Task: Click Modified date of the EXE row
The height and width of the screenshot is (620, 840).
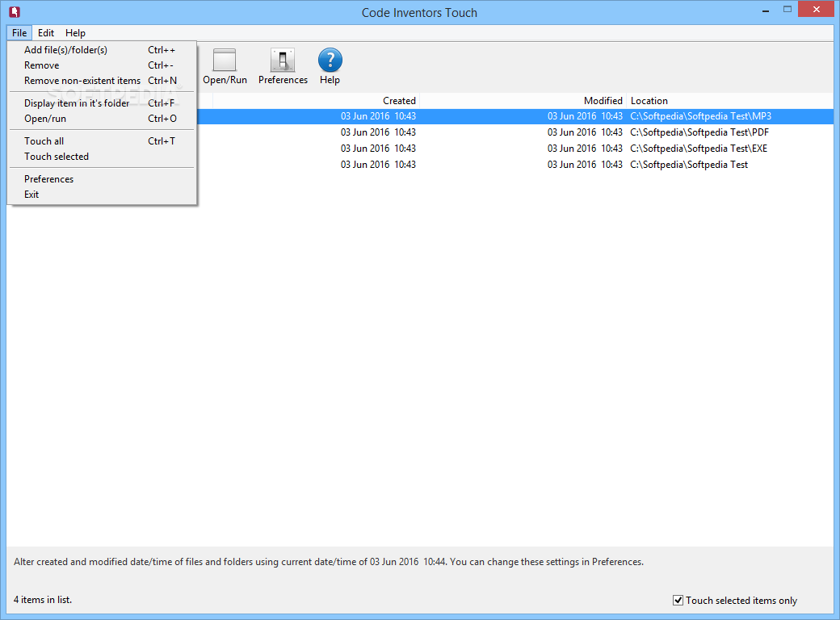Action: [585, 149]
